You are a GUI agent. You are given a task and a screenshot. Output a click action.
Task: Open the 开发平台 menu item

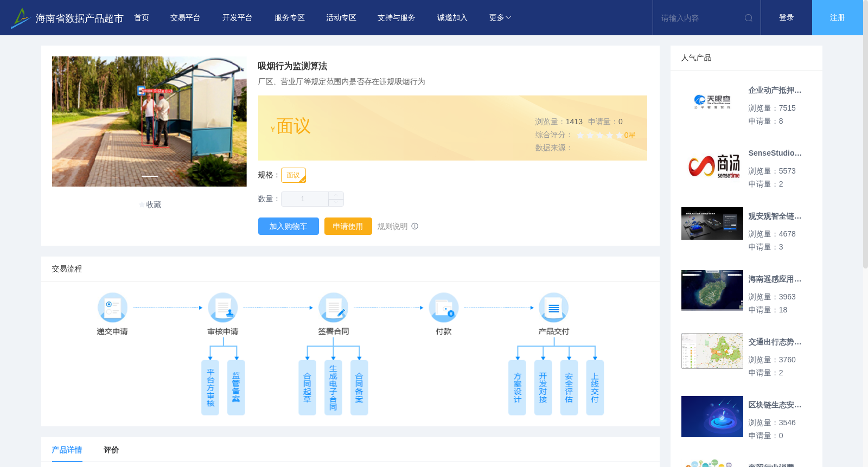click(x=237, y=18)
